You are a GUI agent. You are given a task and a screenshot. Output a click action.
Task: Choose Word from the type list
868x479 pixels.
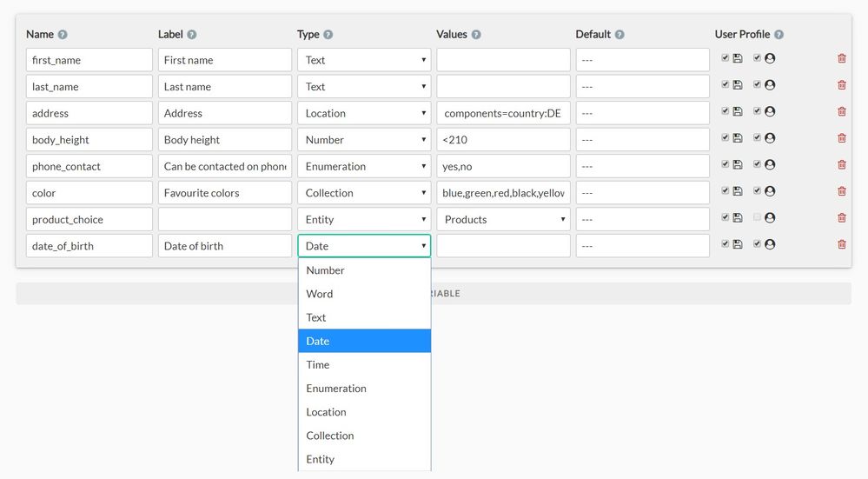click(x=364, y=294)
